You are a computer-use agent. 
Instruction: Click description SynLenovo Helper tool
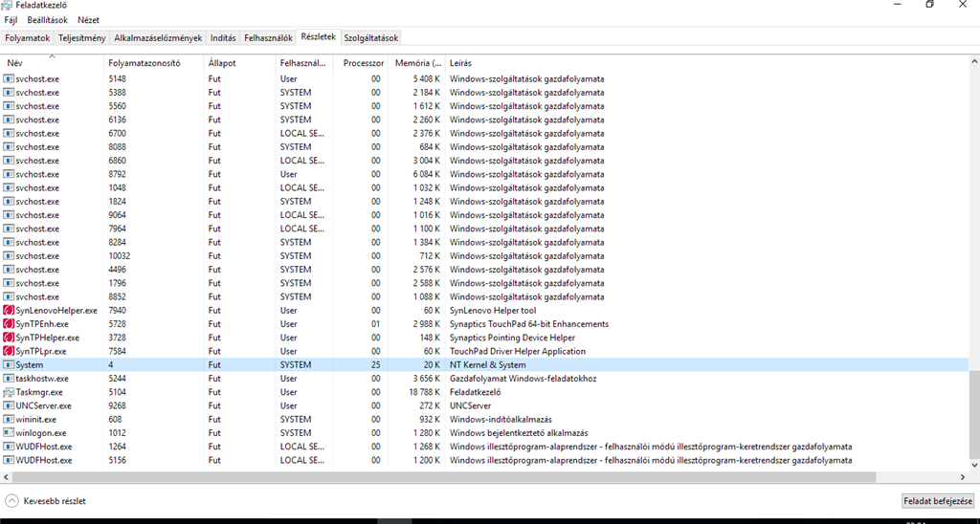point(493,311)
